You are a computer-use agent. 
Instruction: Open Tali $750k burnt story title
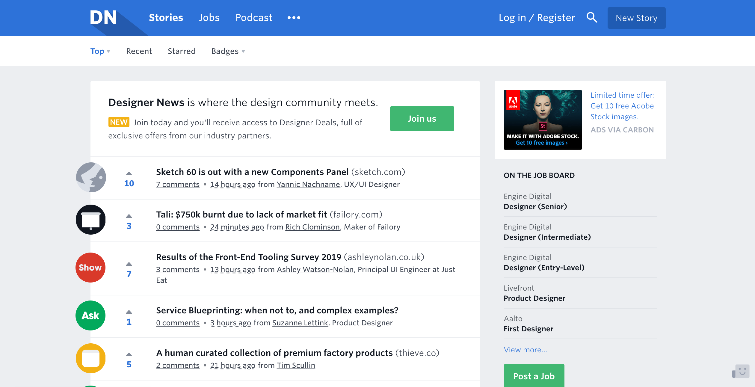(242, 215)
